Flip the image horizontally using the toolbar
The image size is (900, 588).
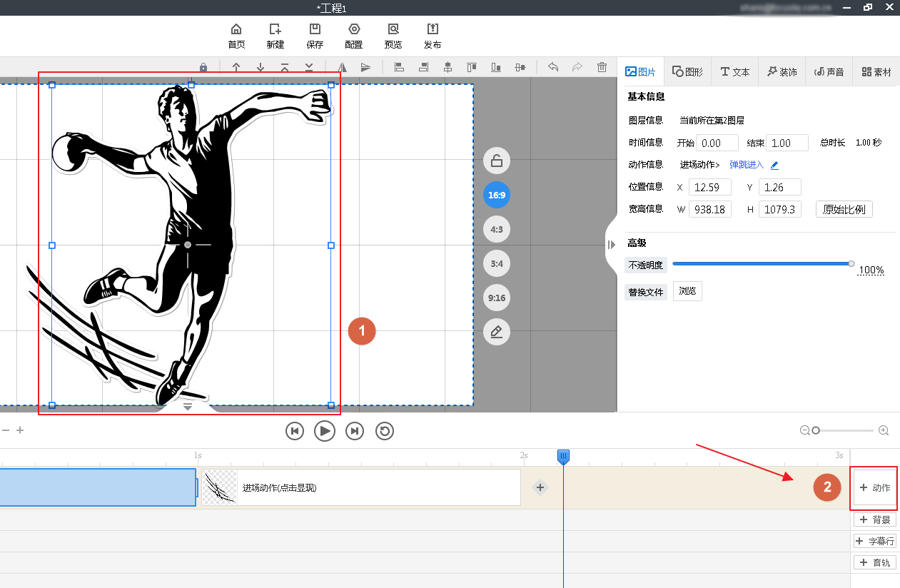[342, 67]
